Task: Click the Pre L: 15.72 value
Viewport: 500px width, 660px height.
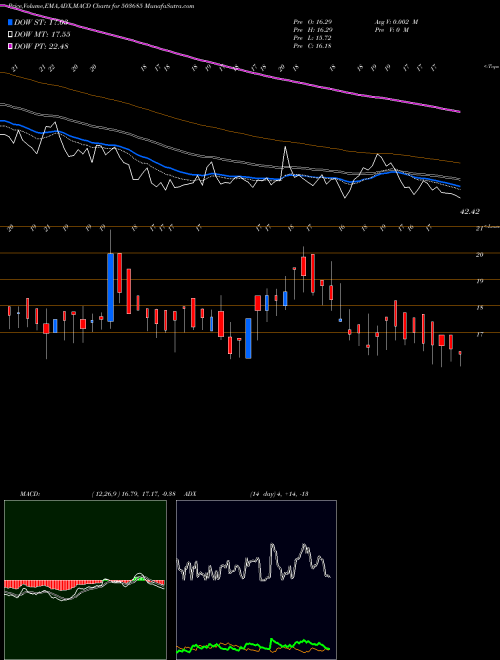Action: pyautogui.click(x=313, y=38)
